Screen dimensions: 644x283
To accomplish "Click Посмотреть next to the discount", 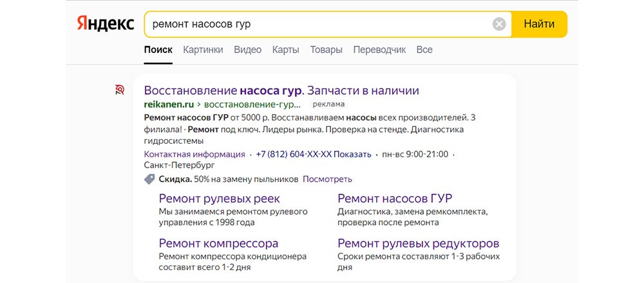I will click(327, 179).
